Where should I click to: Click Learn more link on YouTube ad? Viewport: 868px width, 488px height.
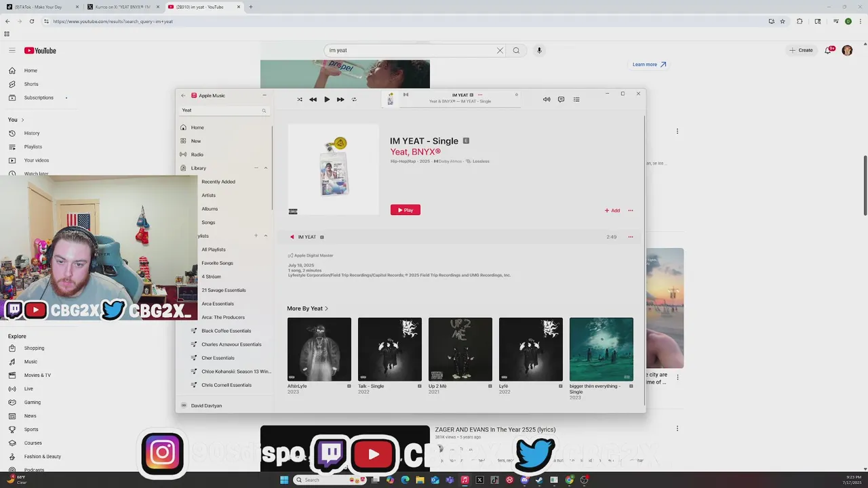pos(650,64)
